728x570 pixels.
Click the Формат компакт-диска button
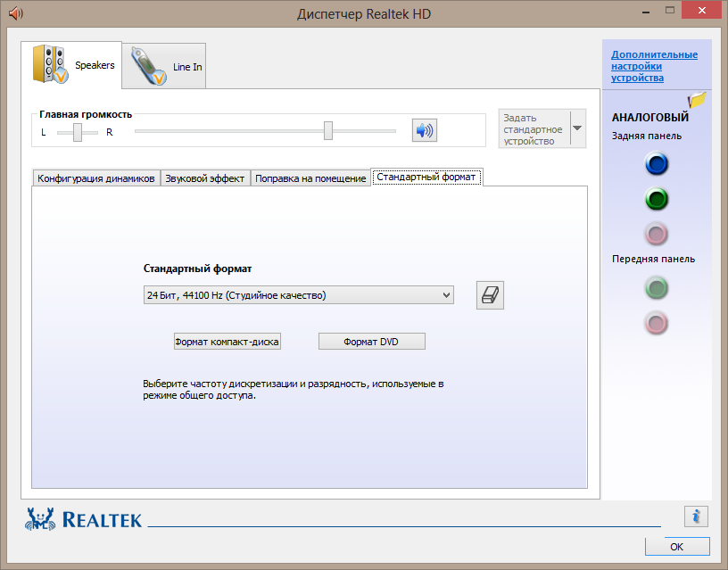[227, 342]
